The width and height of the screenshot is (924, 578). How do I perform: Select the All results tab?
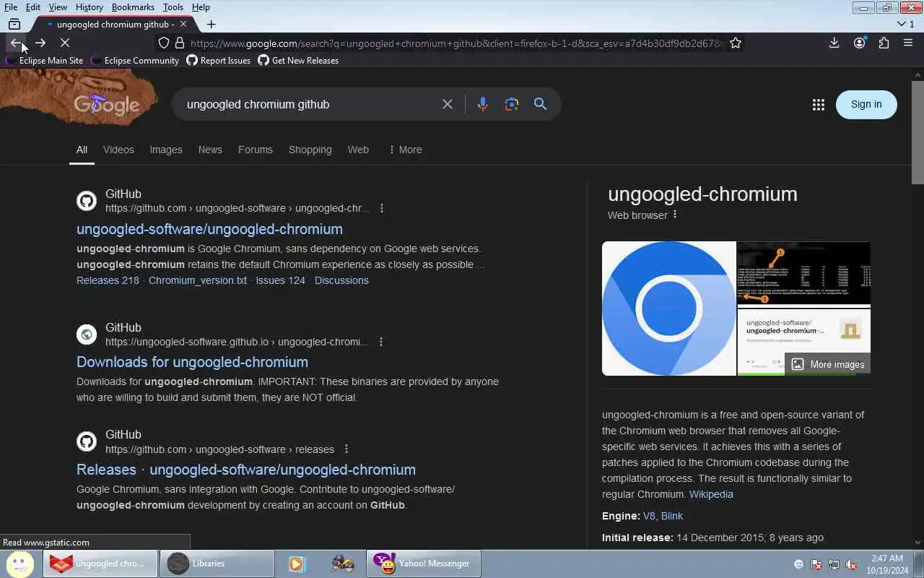click(x=82, y=150)
